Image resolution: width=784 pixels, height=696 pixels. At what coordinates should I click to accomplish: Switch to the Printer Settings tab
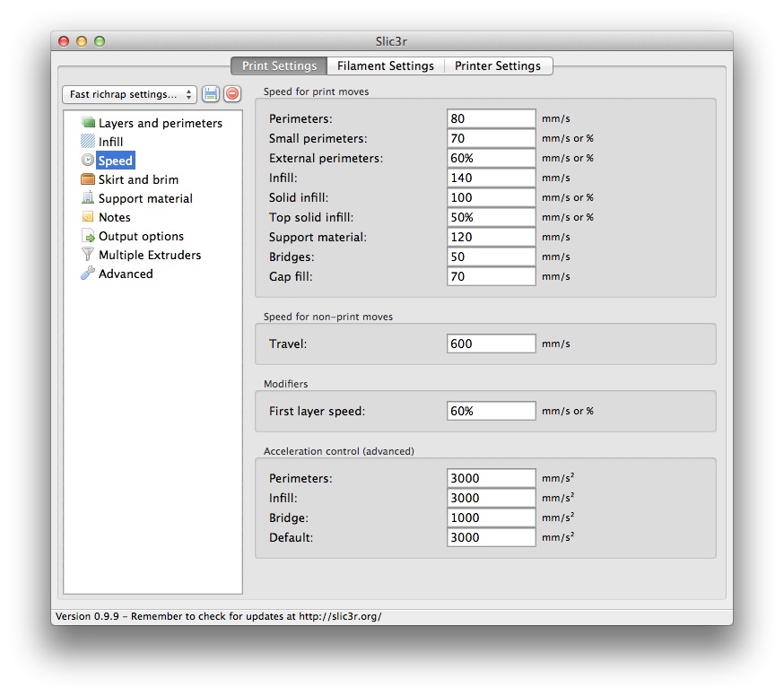(498, 65)
